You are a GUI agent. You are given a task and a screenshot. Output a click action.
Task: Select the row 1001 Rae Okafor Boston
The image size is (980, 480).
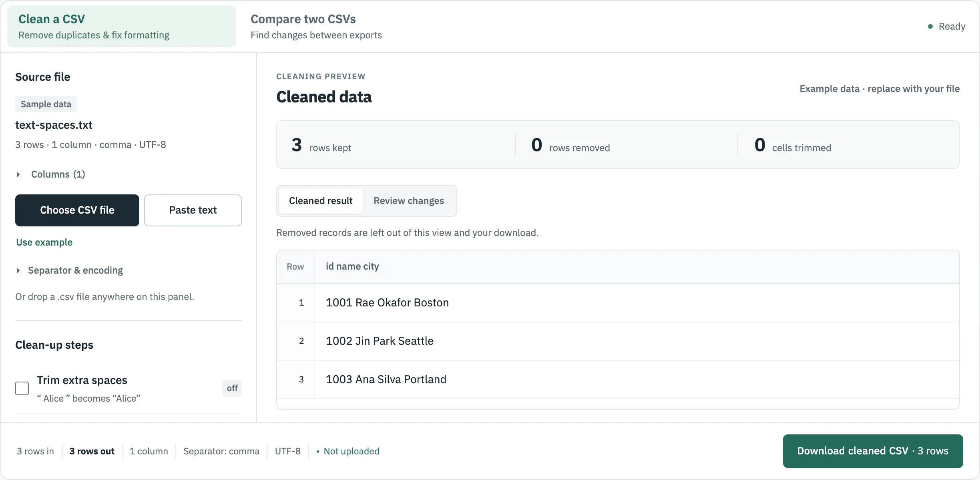tap(618, 303)
